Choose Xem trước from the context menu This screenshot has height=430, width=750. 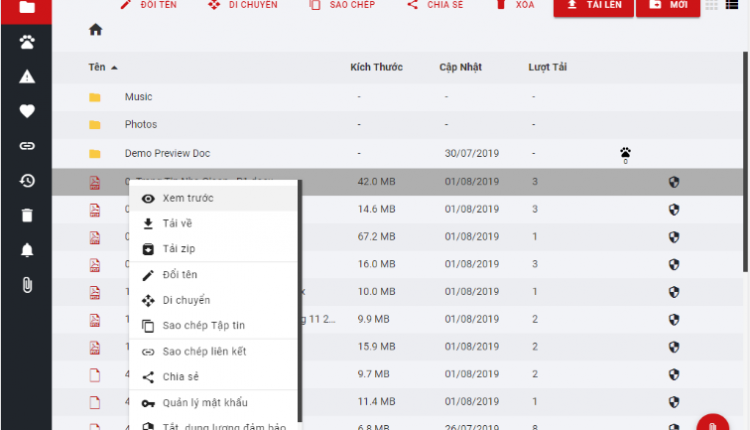[213, 198]
